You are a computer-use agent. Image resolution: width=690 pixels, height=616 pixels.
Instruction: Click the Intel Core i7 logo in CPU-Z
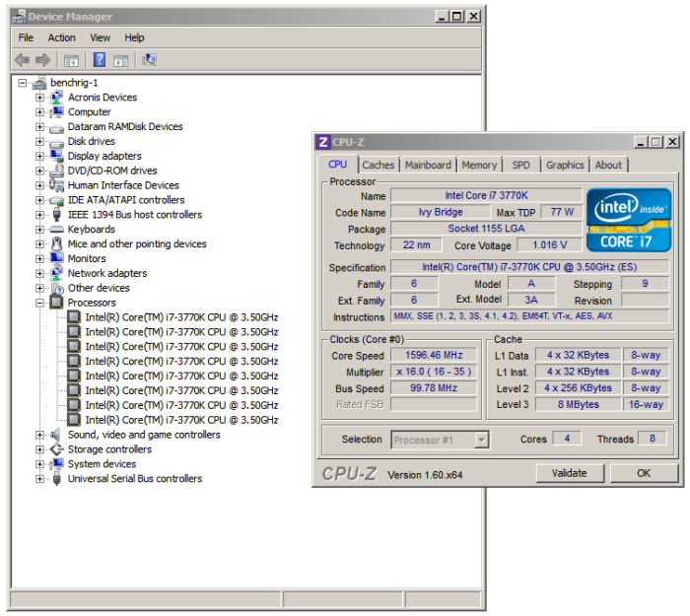pos(628,220)
